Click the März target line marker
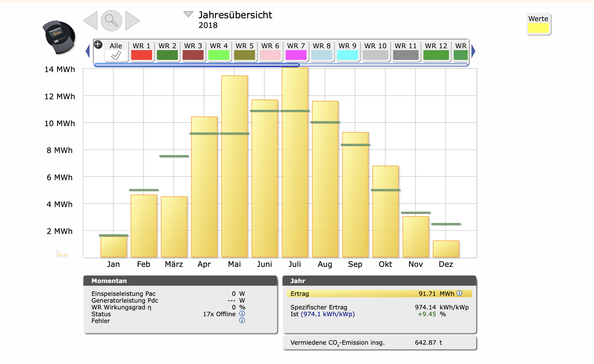Image resolution: width=594 pixels, height=364 pixels. click(x=174, y=156)
